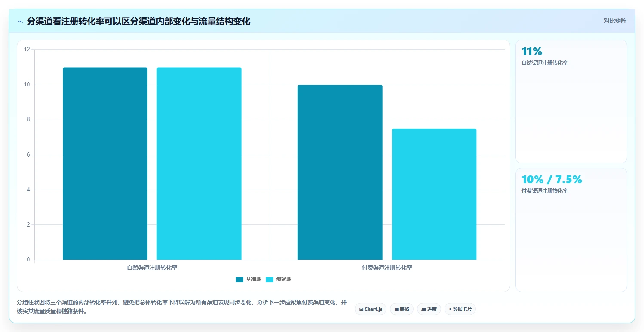The image size is (644, 332).
Task: Click y-axis tick label 4
Action: click(x=28, y=190)
